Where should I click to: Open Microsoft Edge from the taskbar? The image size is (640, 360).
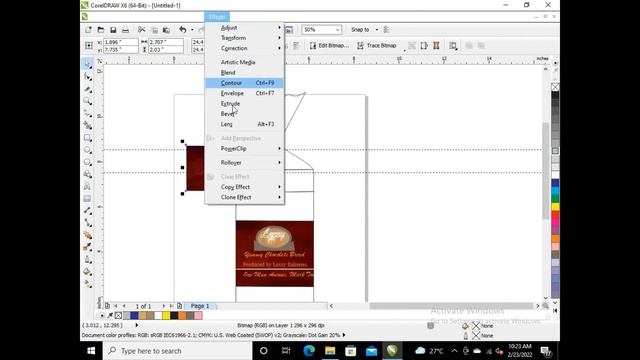point(309,351)
